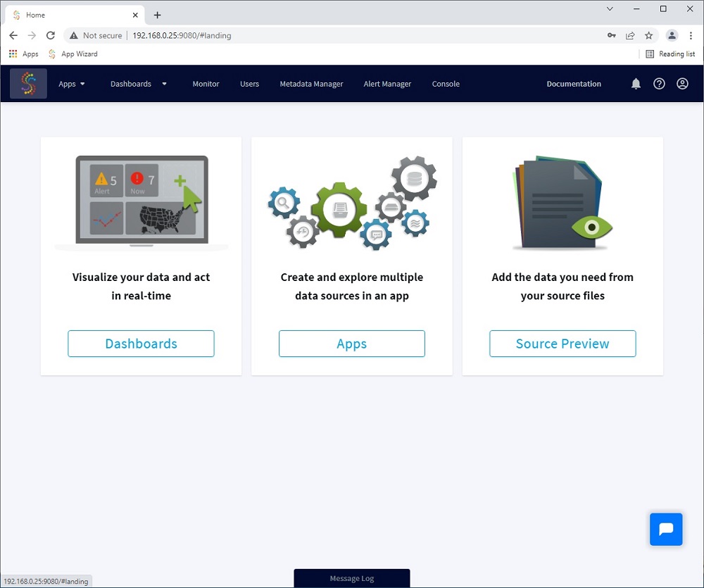Open the Documentation link

(x=574, y=84)
